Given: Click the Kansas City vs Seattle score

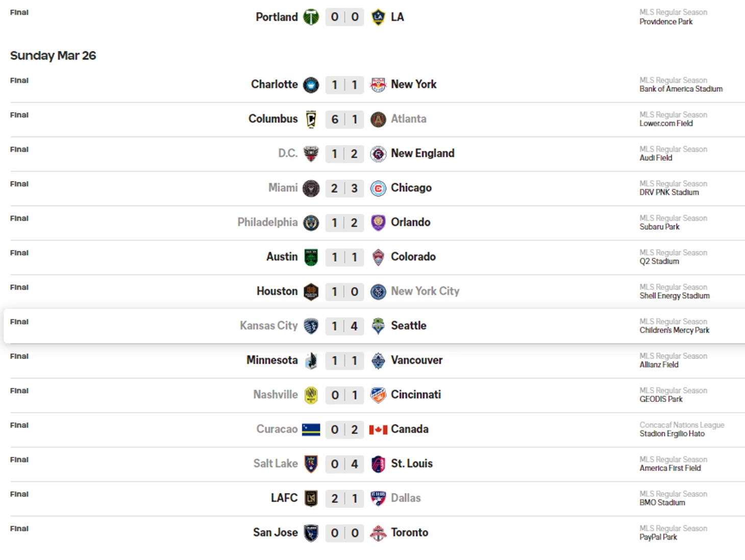Looking at the screenshot, I should [344, 326].
